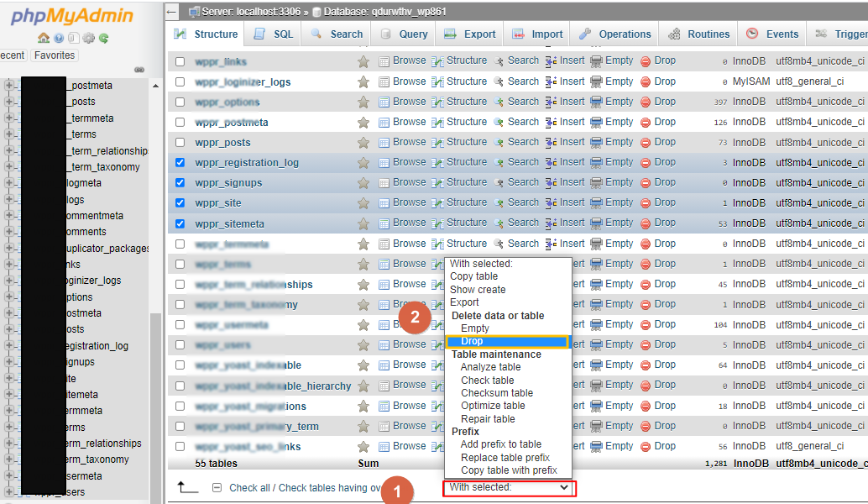Expand the _postmeta tree node
The height and width of the screenshot is (504, 868).
click(x=9, y=86)
